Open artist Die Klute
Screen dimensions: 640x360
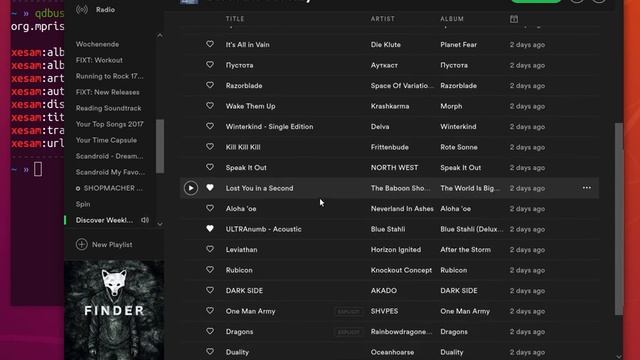click(386, 44)
